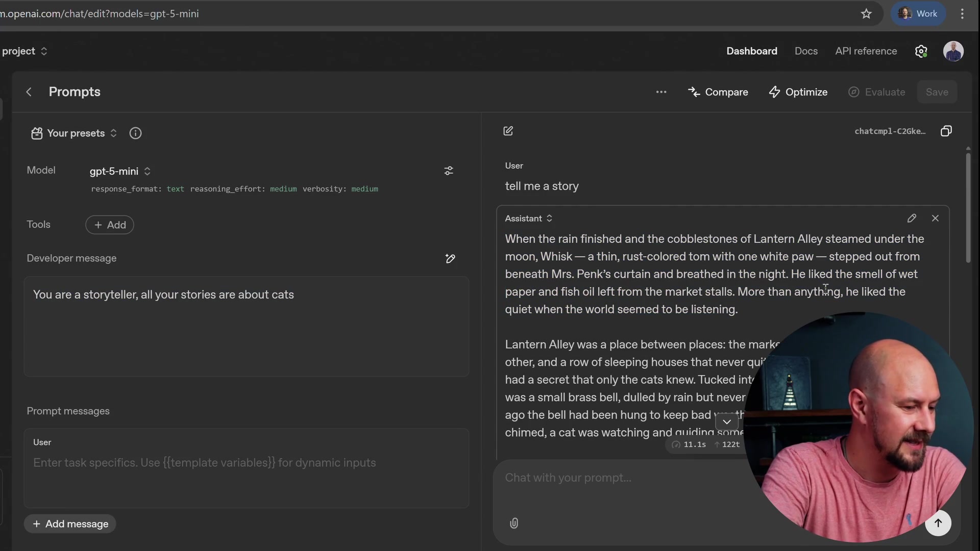Attach a file with the paperclip icon
This screenshot has width=980, height=551.
(x=514, y=523)
